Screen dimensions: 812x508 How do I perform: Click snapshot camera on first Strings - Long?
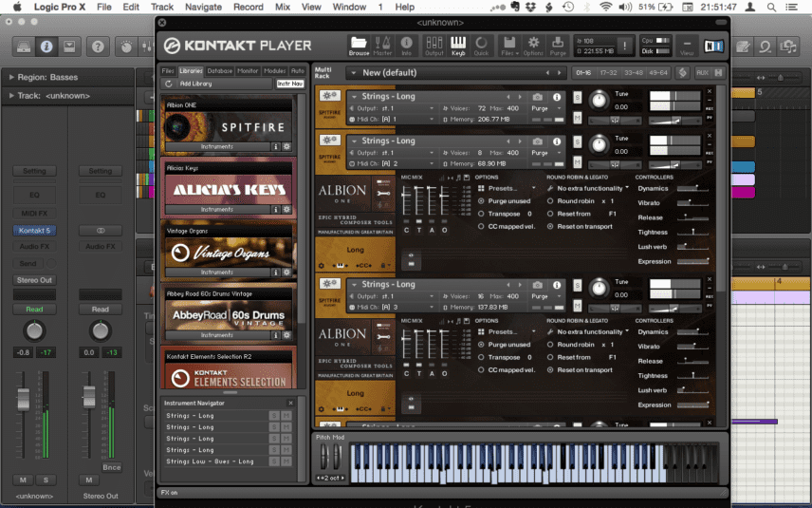[538, 97]
